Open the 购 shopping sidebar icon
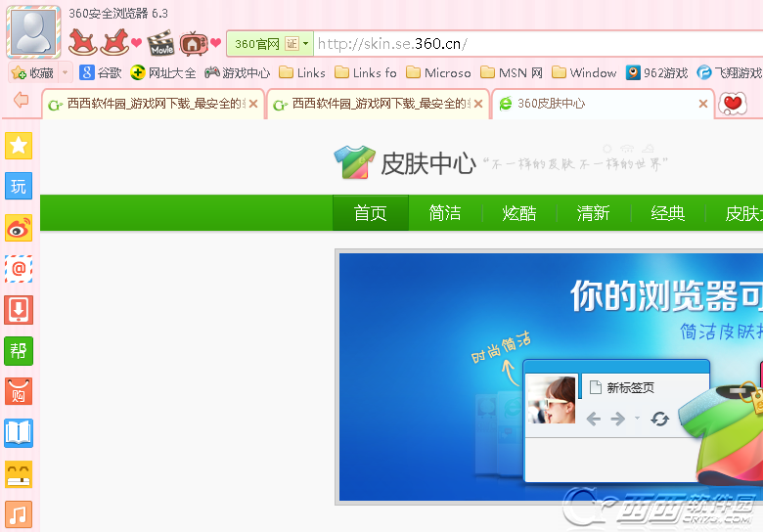The width and height of the screenshot is (763, 532). 19,391
